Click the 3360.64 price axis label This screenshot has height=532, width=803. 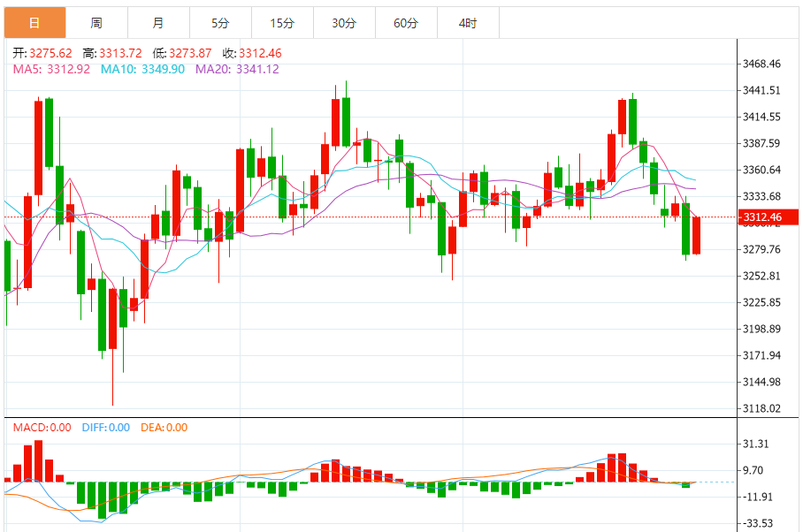coord(761,170)
